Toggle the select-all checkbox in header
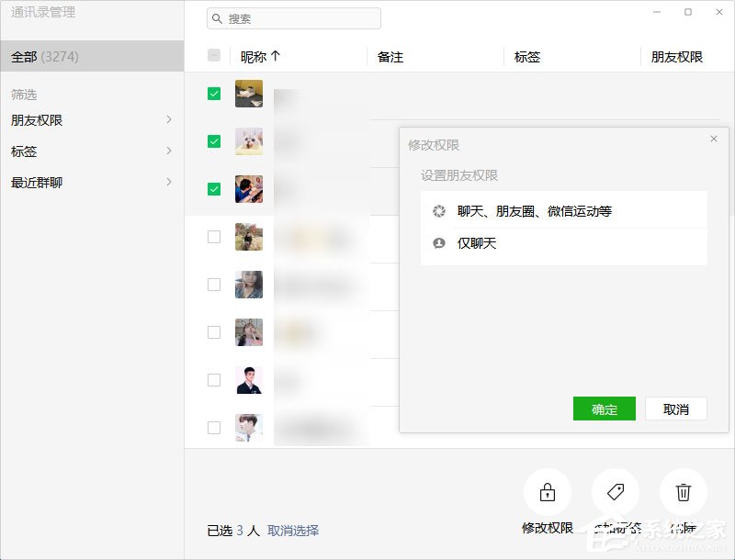This screenshot has height=560, width=735. pos(213,55)
